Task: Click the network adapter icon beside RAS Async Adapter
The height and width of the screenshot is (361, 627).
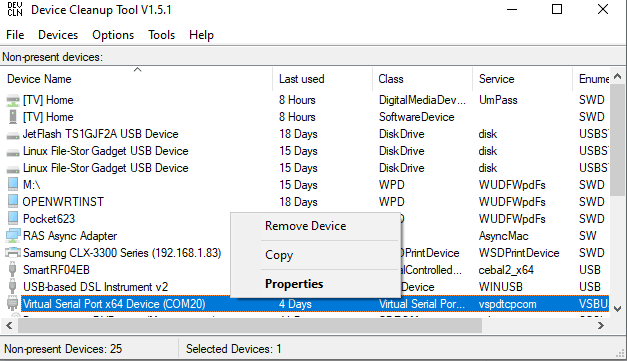Action: 13,235
